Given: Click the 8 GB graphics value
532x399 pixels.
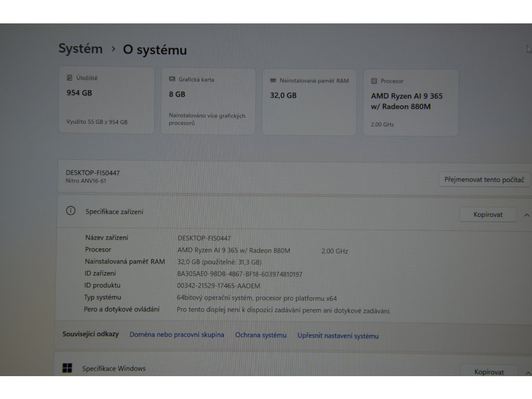Looking at the screenshot, I should 177,95.
